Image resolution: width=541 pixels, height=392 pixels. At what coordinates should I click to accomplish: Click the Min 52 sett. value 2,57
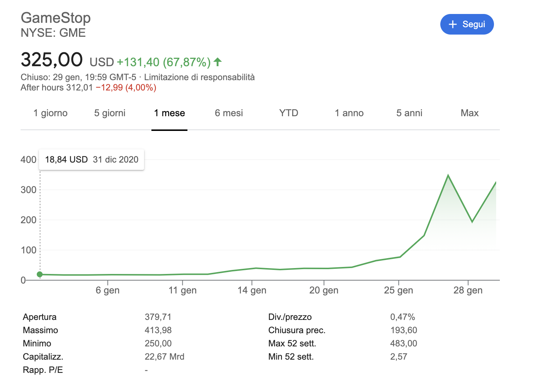click(399, 357)
